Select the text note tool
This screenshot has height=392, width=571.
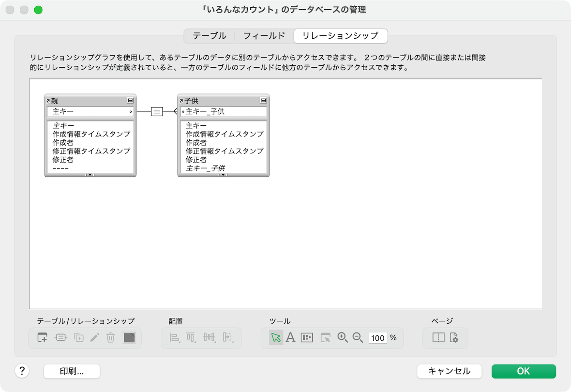pos(290,338)
